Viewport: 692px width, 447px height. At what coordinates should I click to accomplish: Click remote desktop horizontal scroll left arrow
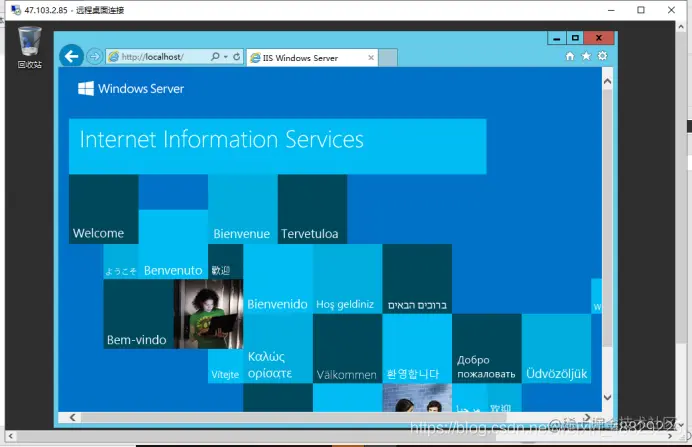tap(11, 436)
